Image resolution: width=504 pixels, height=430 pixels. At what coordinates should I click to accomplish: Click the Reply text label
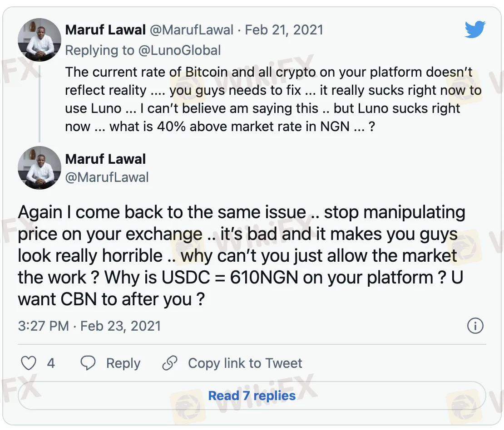(x=123, y=363)
